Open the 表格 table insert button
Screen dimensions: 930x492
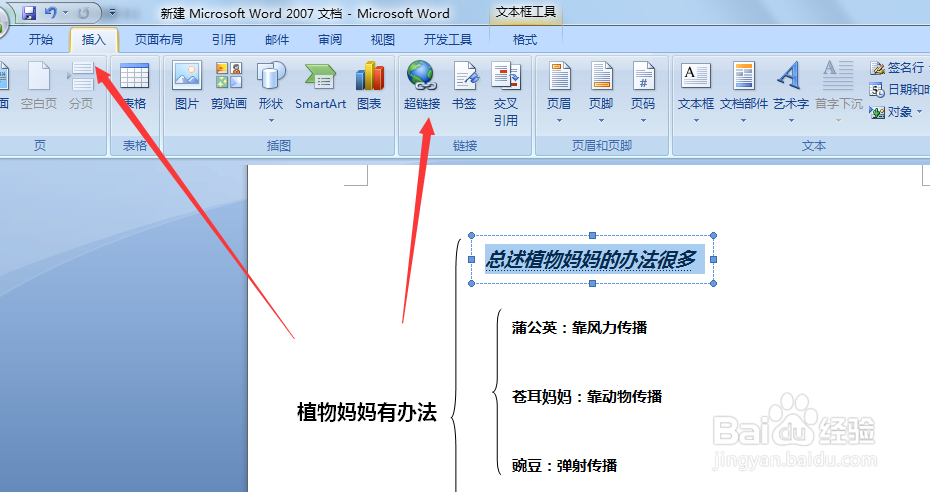pos(135,86)
